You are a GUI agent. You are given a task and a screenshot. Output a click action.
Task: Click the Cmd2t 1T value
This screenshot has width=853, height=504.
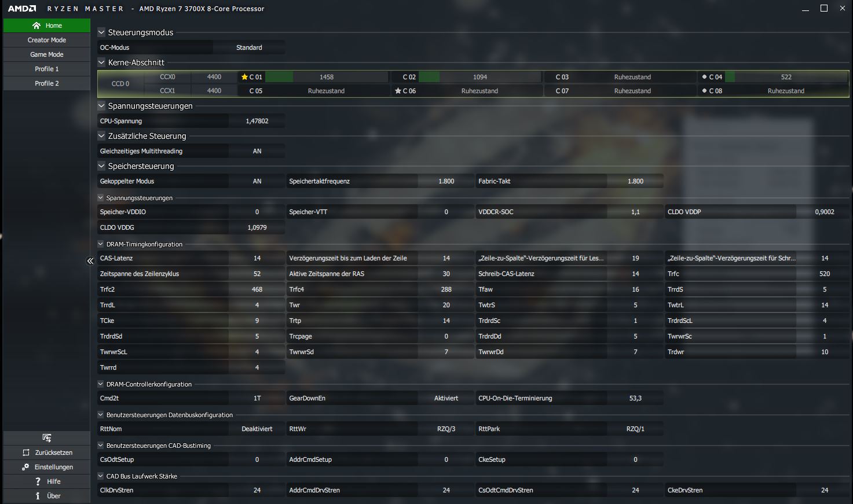pos(257,398)
